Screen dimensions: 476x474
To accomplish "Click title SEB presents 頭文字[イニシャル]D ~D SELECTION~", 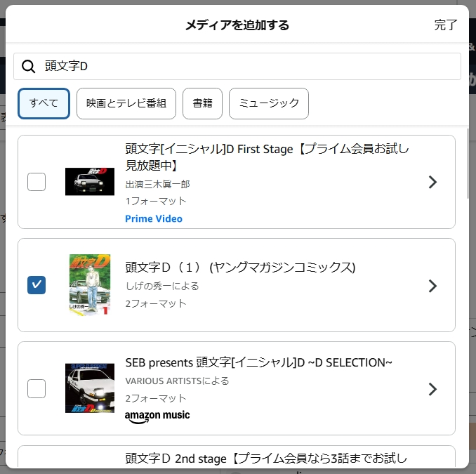I will 258,362.
